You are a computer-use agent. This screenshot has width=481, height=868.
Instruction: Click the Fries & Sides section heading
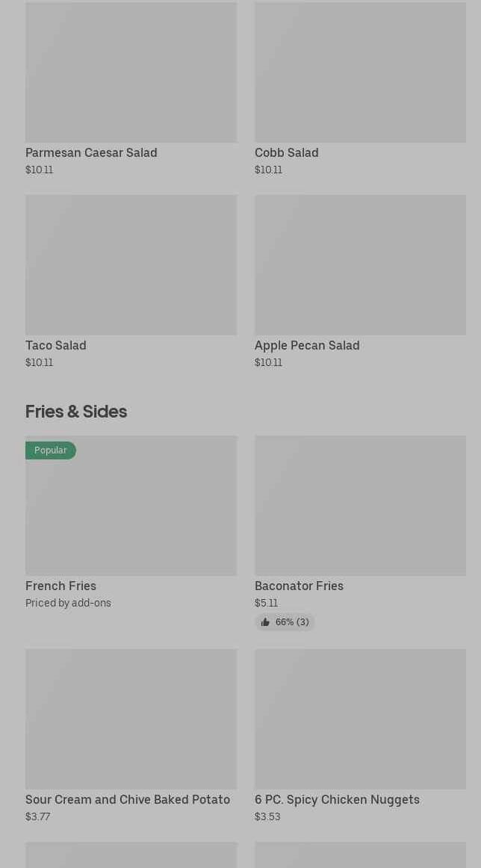[76, 412]
